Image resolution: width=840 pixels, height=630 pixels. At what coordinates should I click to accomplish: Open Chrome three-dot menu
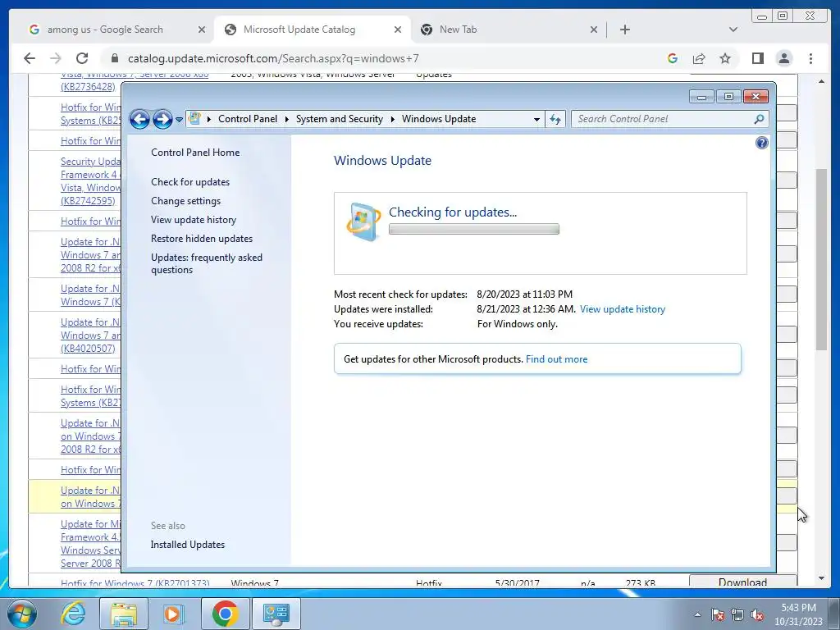[x=810, y=58]
